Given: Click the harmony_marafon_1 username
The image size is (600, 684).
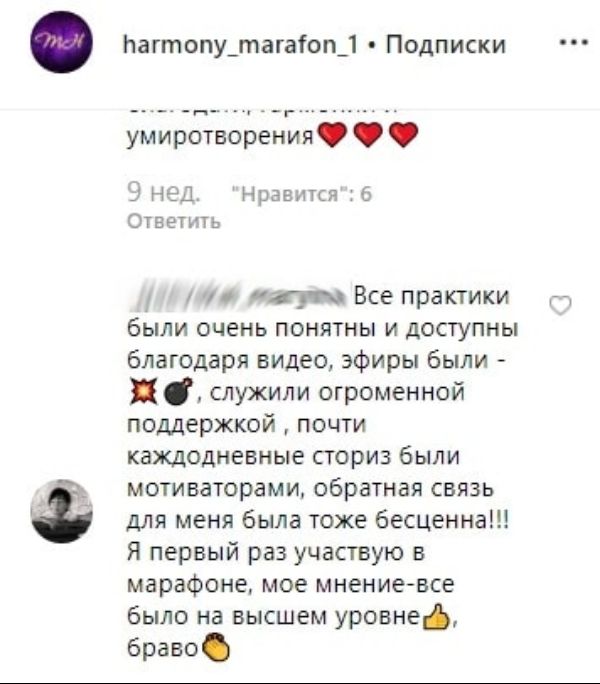Looking at the screenshot, I should click(x=240, y=44).
